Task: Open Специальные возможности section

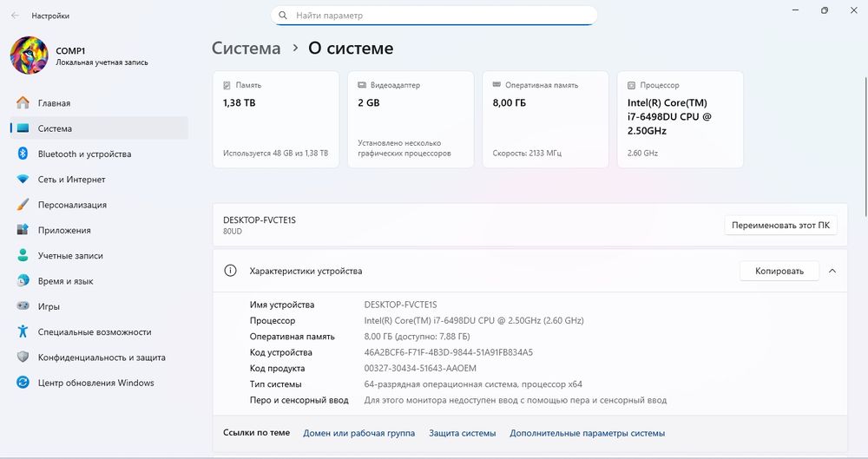Action: pyautogui.click(x=99, y=331)
